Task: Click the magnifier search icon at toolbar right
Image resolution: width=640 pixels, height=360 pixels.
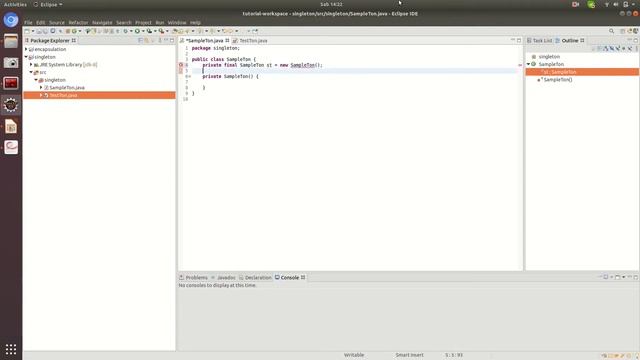Action: [x=611, y=31]
